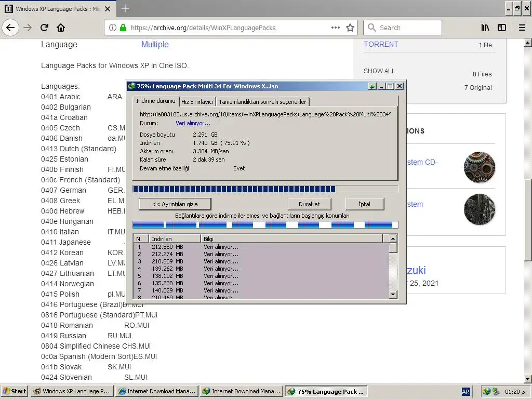Click the '8 Files' count text

click(482, 74)
